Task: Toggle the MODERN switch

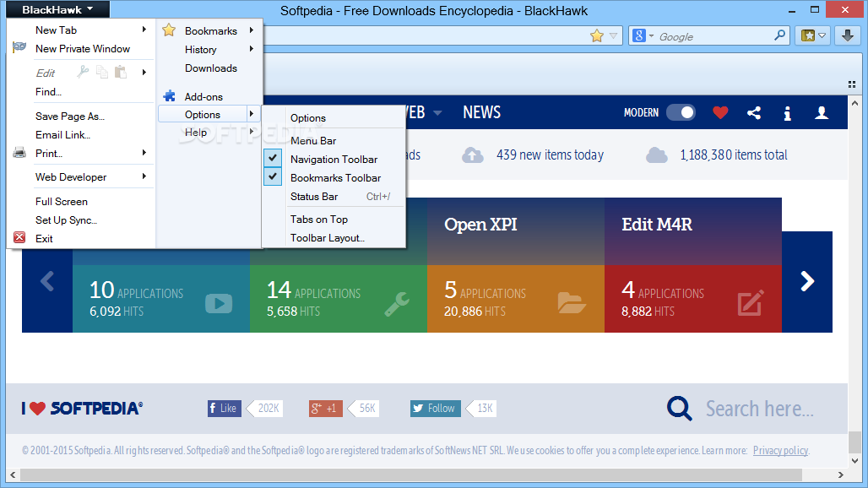Action: 681,112
